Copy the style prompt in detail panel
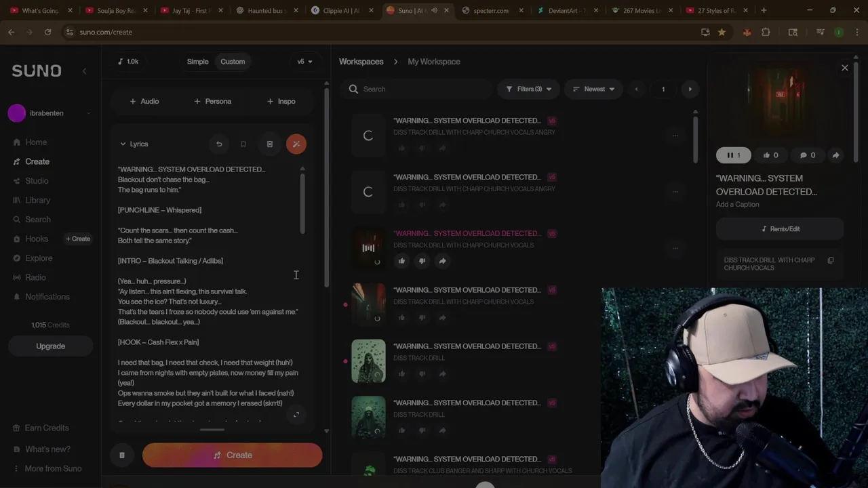Viewport: 868px width, 488px height. [830, 260]
